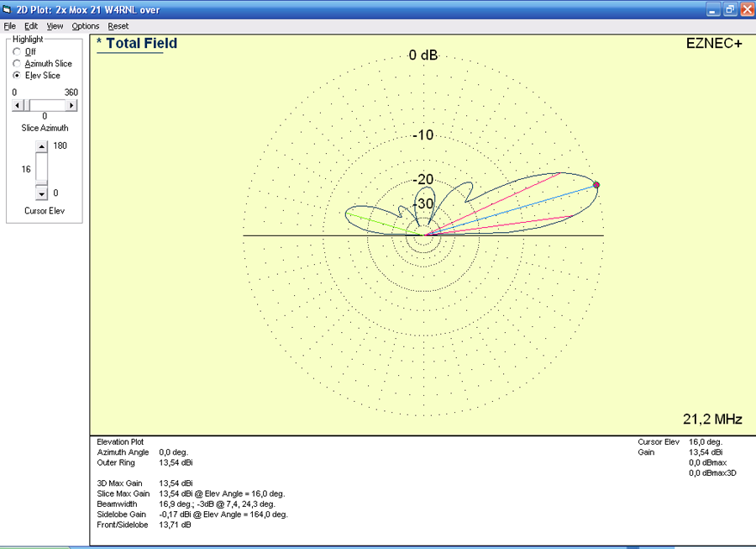The image size is (756, 549).
Task: Click the Slice Azimuth scrollbar thumb
Action: click(27, 105)
